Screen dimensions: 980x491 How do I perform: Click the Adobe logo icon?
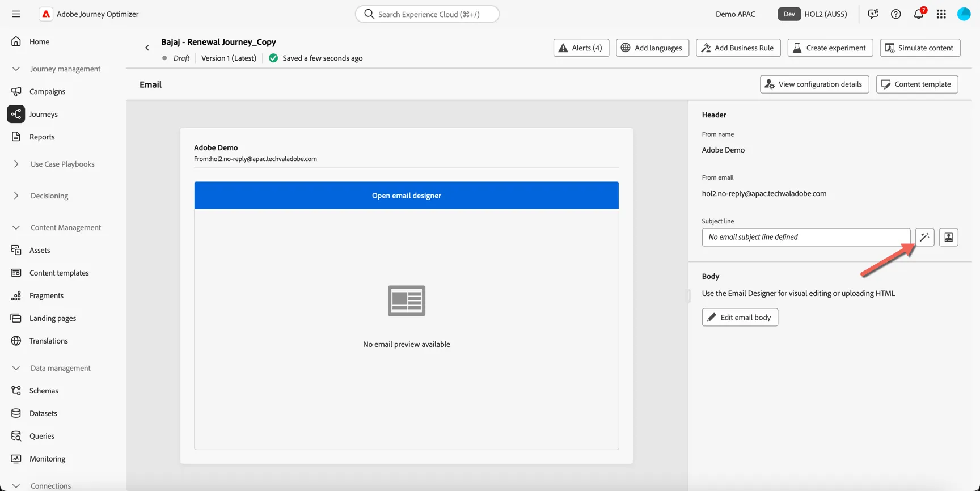(x=46, y=14)
